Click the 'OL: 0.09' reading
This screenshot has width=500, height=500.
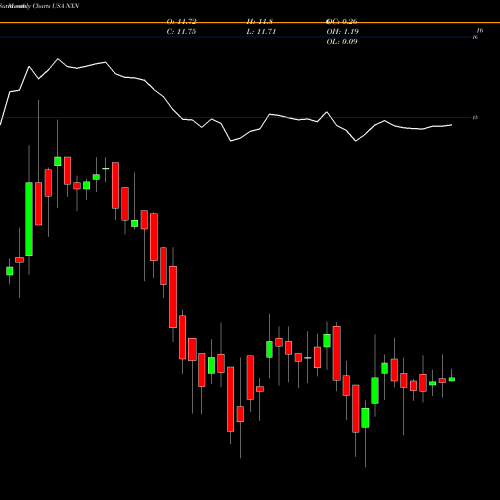(x=342, y=42)
